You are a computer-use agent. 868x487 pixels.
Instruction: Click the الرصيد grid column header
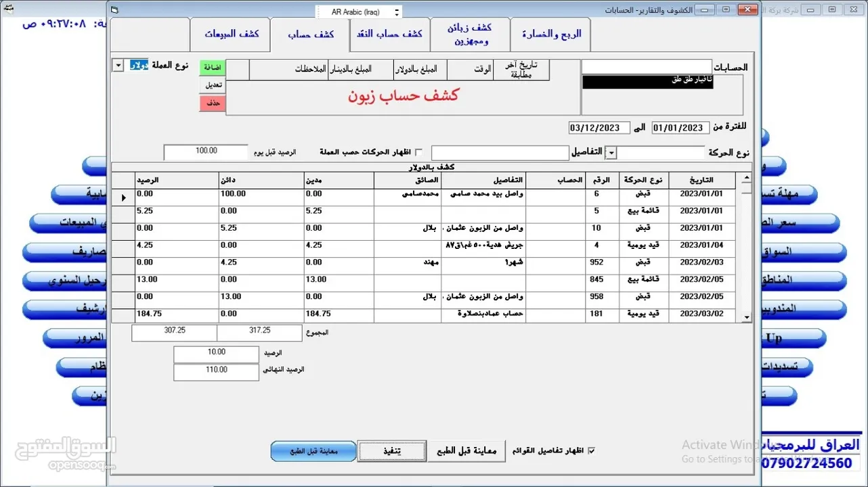point(177,181)
